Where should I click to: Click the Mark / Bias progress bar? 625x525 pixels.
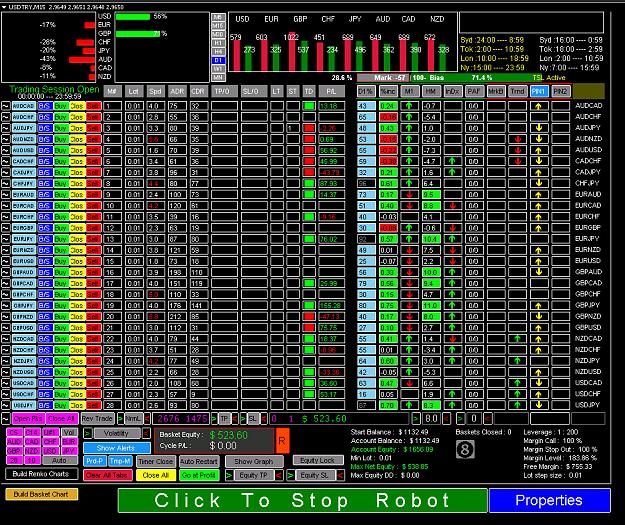tap(464, 78)
